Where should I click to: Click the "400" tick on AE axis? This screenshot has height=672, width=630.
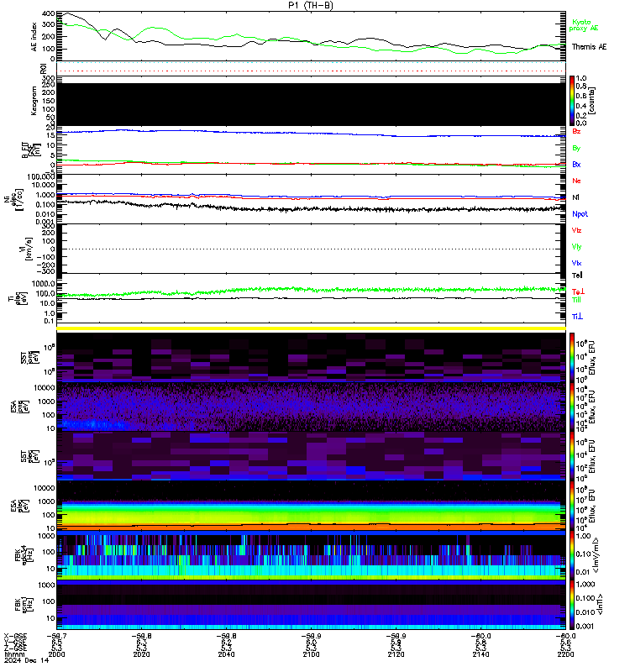pyautogui.click(x=49, y=13)
